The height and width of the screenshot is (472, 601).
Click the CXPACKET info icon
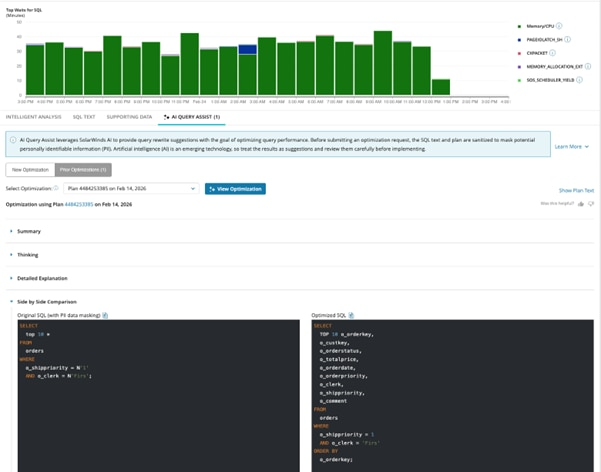tap(551, 53)
